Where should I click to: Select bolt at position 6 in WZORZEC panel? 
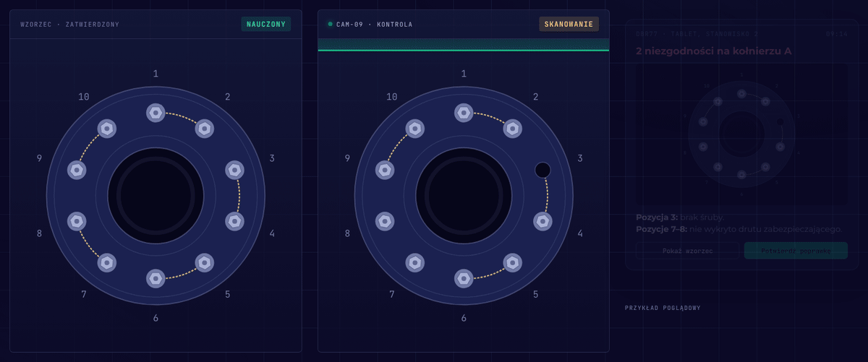coord(156,278)
